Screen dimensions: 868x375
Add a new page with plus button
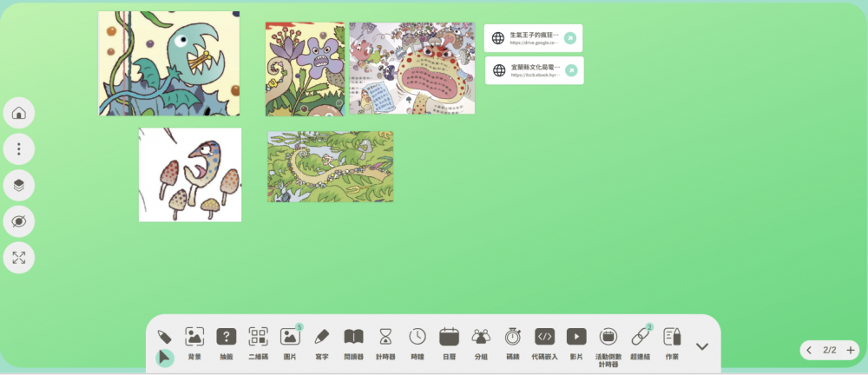850,350
